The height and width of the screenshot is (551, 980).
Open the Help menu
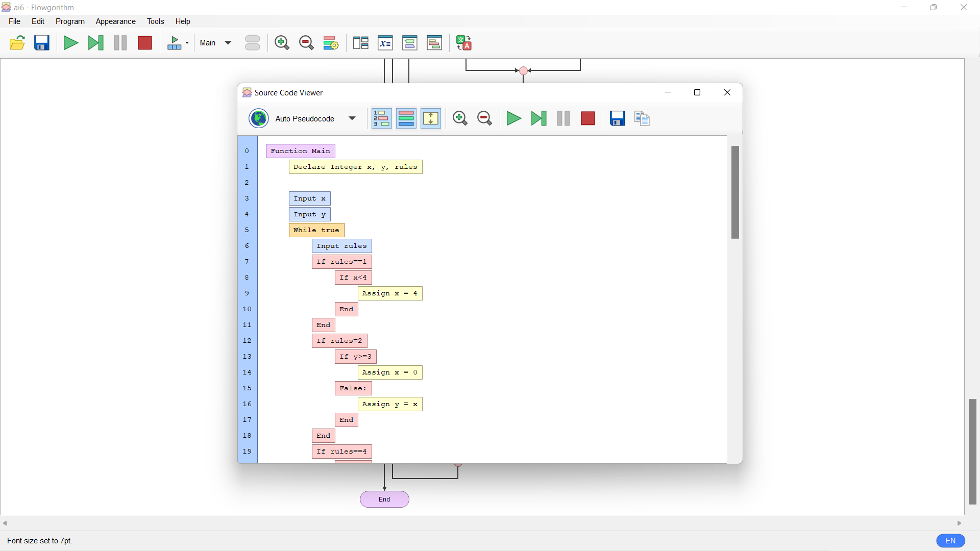click(x=183, y=21)
